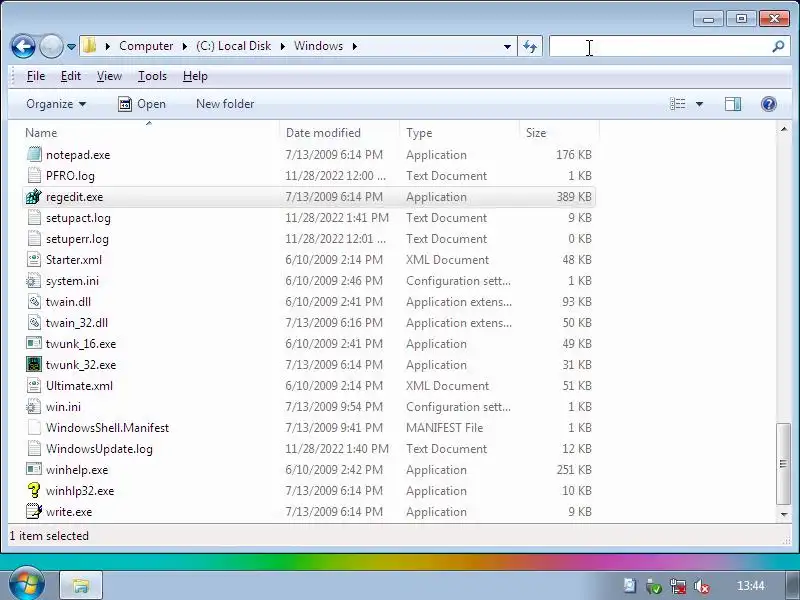
Task: Click the twain.dll file icon
Action: click(x=34, y=301)
